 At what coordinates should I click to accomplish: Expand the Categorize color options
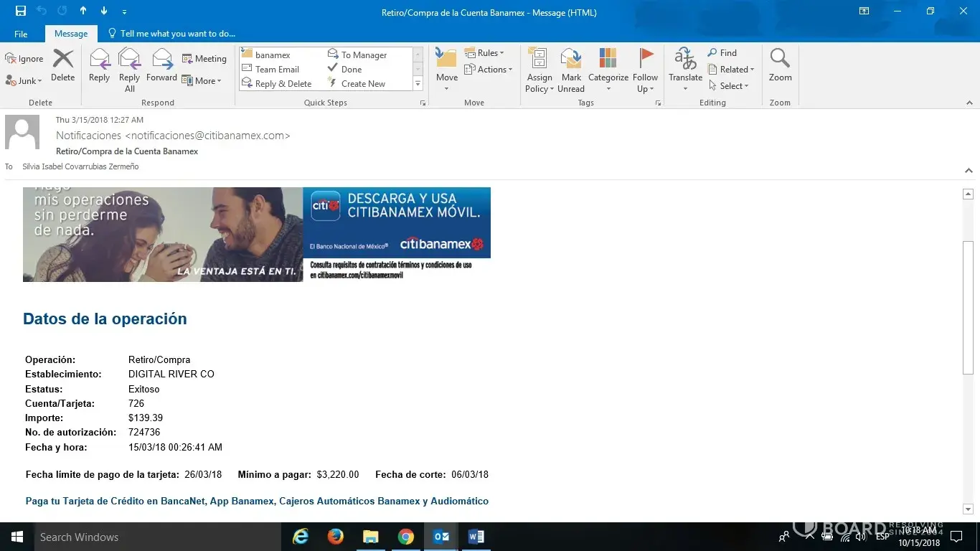[608, 89]
